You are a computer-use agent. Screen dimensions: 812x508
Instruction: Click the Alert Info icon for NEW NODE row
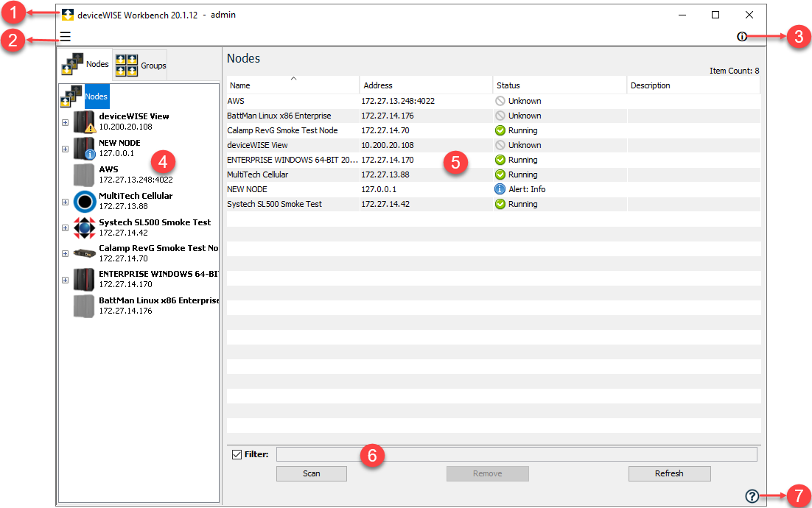(x=500, y=189)
